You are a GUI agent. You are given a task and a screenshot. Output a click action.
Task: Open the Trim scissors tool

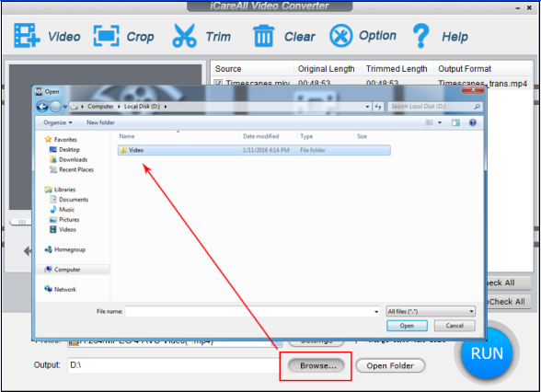click(x=185, y=35)
